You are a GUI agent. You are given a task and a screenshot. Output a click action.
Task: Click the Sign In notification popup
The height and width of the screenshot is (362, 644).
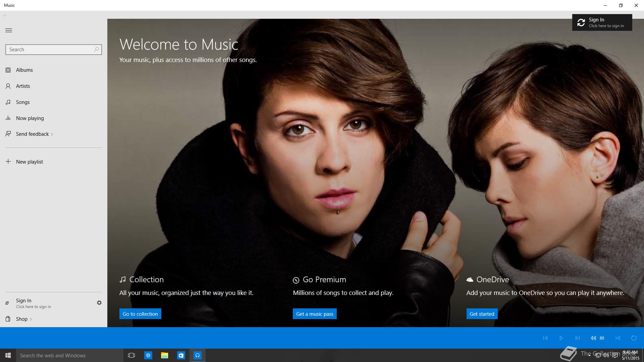point(602,22)
